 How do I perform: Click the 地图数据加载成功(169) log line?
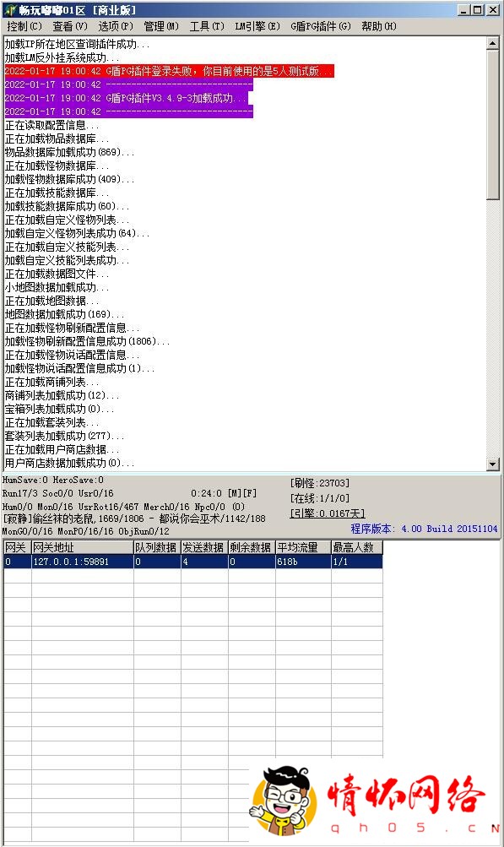click(x=64, y=314)
